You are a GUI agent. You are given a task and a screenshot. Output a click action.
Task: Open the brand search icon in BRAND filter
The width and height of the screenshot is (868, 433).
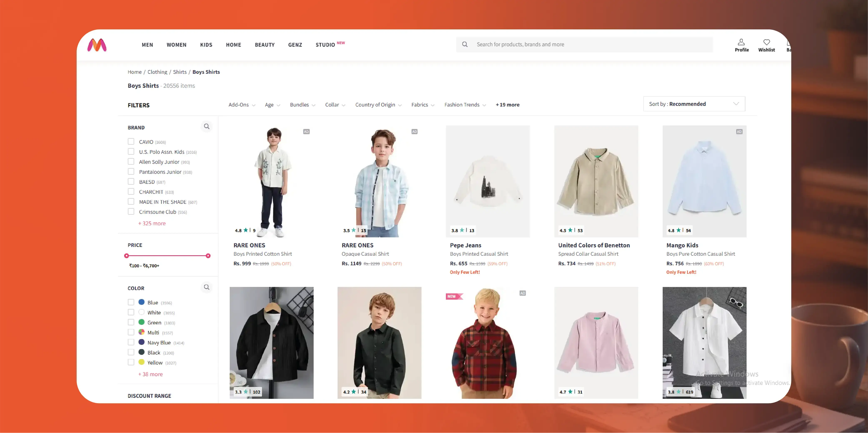coord(207,126)
